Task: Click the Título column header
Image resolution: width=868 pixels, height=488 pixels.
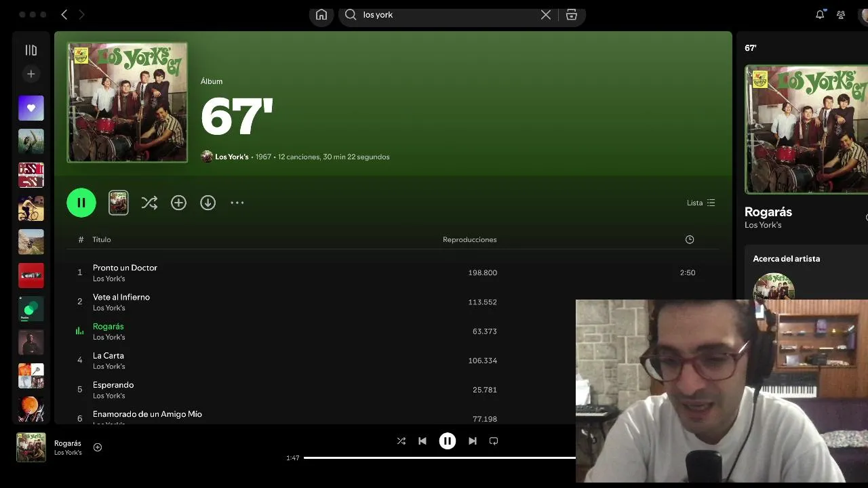Action: pyautogui.click(x=102, y=239)
